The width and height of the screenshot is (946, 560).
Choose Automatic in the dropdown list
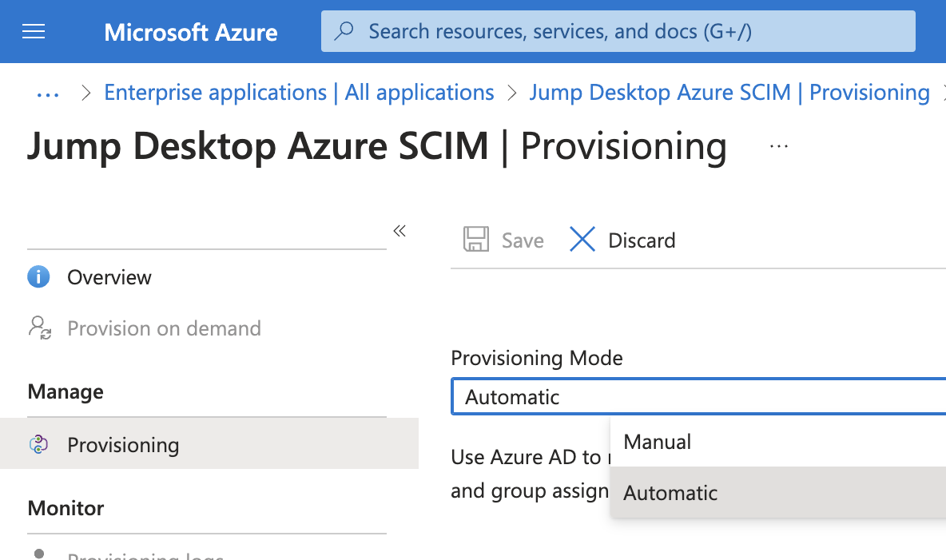[778, 492]
